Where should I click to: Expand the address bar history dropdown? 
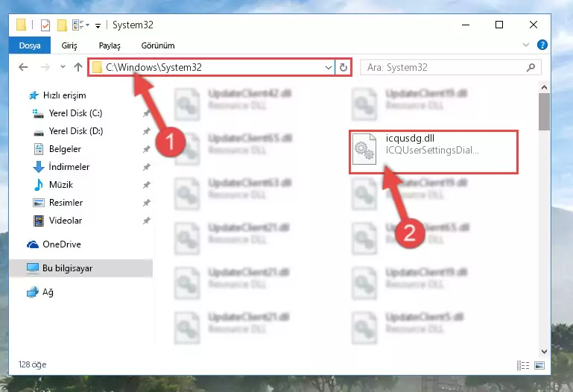[328, 68]
